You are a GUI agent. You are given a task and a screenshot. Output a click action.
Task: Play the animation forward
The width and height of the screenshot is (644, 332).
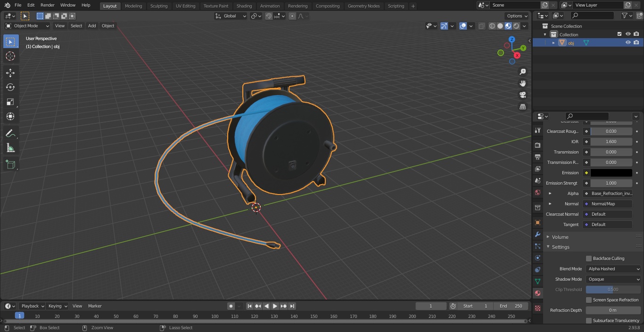275,306
